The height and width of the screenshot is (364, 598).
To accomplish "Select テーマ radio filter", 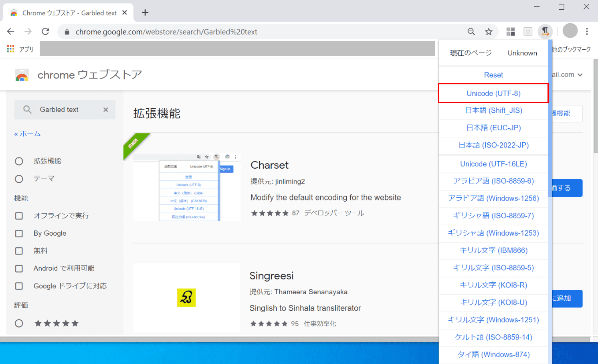I will tap(19, 179).
